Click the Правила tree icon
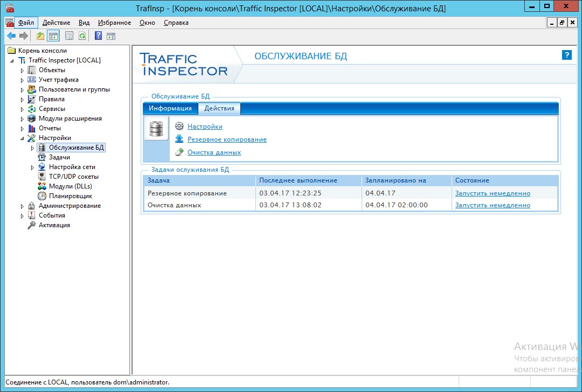 32,99
